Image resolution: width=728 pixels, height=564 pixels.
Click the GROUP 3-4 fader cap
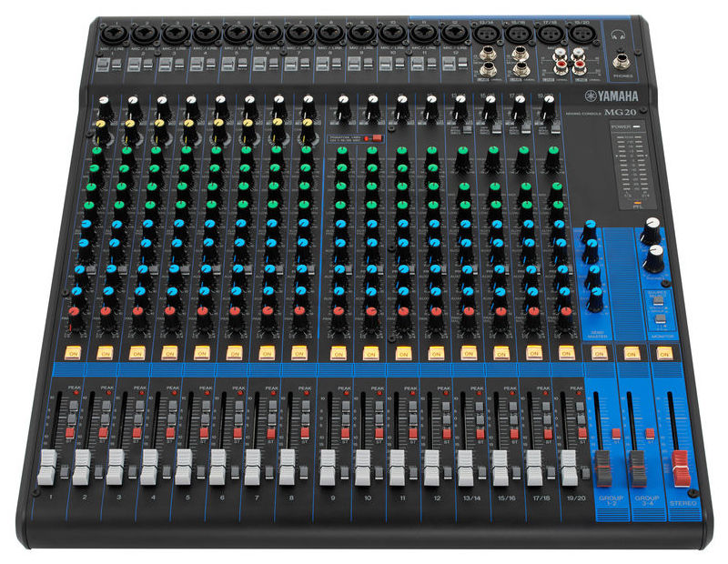click(x=638, y=467)
